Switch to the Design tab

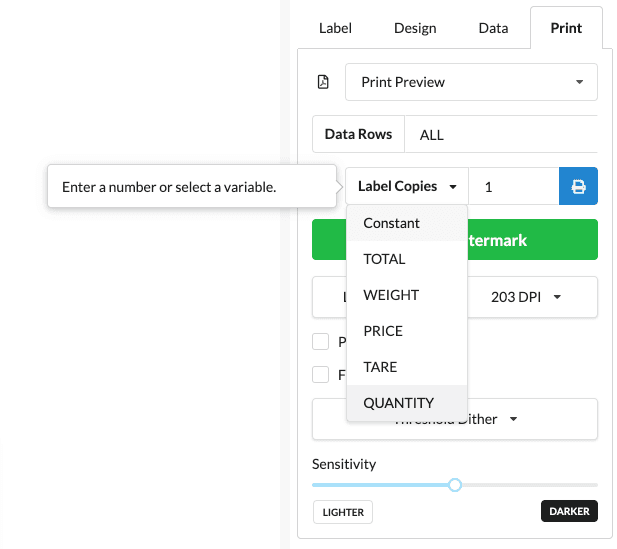click(415, 28)
